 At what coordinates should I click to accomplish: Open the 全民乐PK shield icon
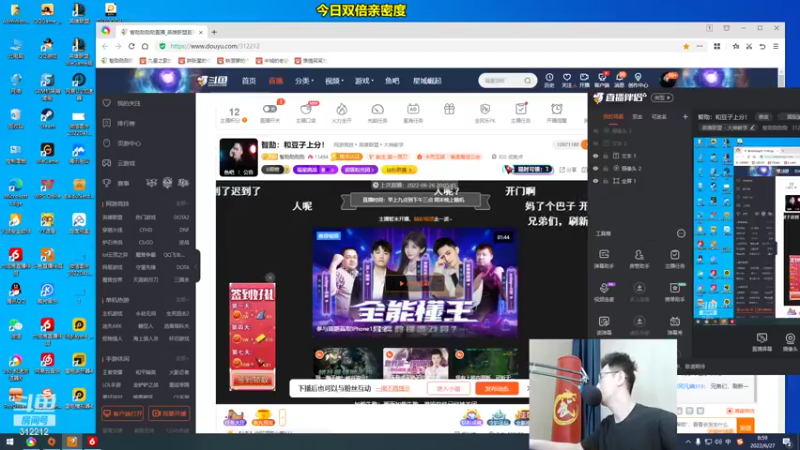click(x=485, y=109)
